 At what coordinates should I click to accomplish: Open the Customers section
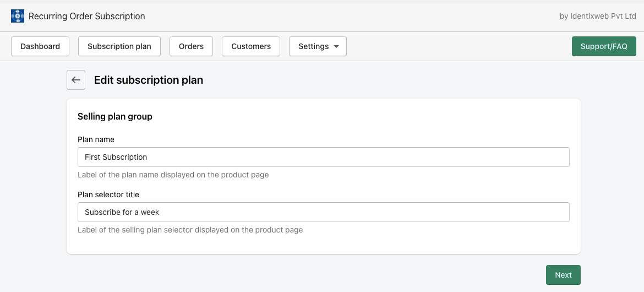[251, 47]
